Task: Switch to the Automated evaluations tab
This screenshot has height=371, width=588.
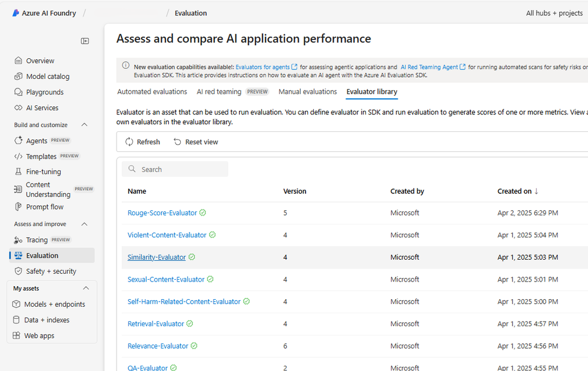Action: [x=152, y=91]
